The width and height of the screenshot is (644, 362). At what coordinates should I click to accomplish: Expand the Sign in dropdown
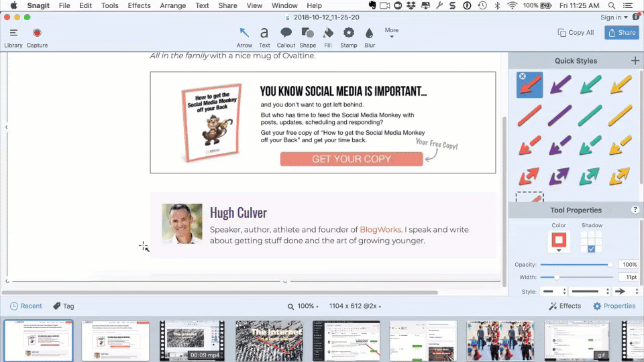pos(614,17)
